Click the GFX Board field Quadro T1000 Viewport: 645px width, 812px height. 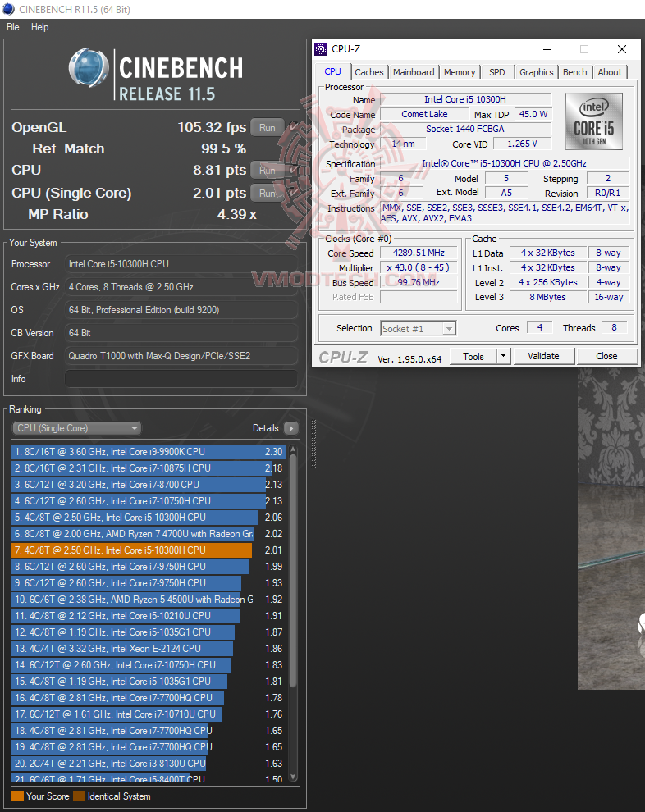pyautogui.click(x=181, y=356)
